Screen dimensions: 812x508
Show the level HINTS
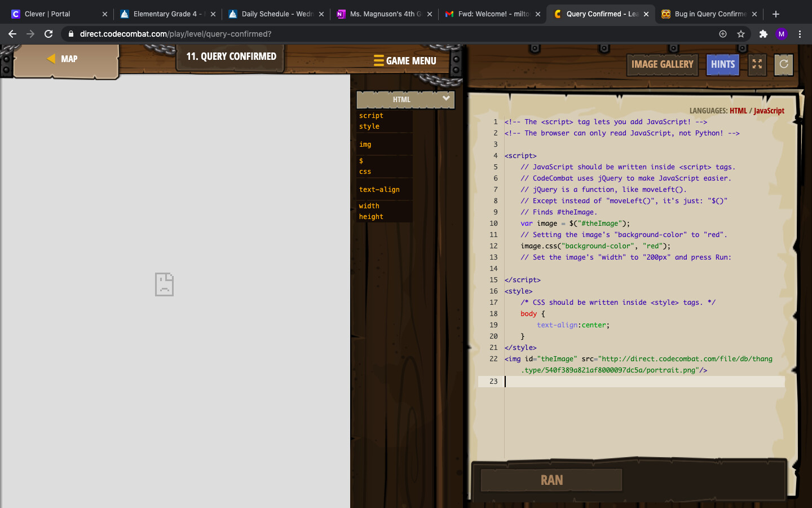723,64
